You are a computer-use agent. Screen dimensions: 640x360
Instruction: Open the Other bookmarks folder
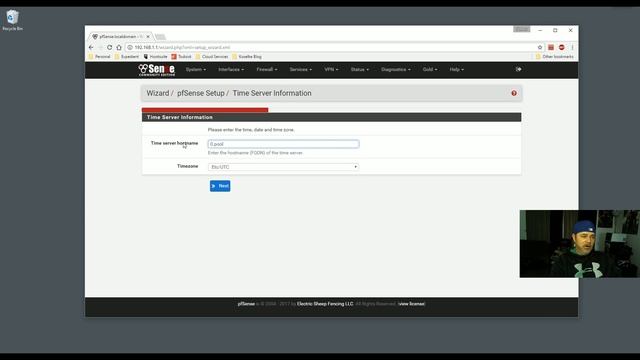[x=555, y=57]
